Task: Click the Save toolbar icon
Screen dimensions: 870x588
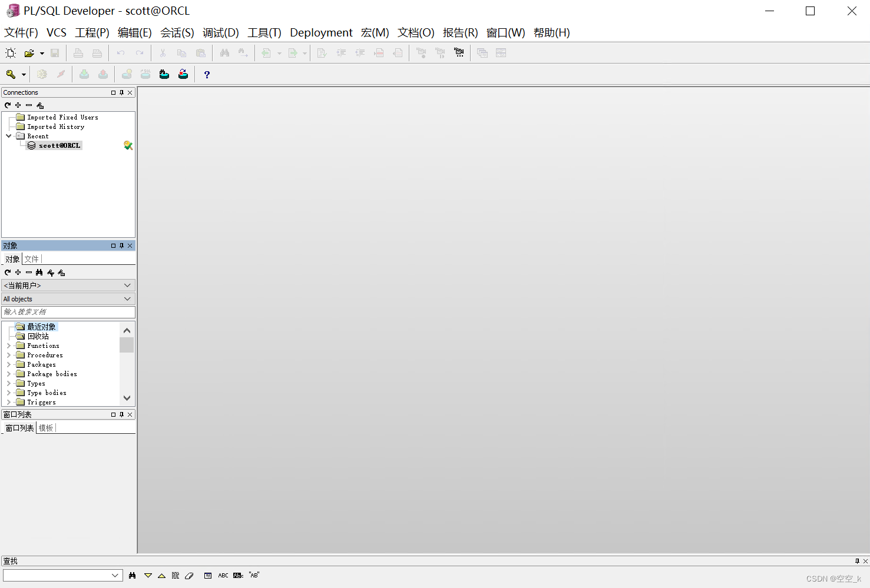Action: tap(55, 53)
